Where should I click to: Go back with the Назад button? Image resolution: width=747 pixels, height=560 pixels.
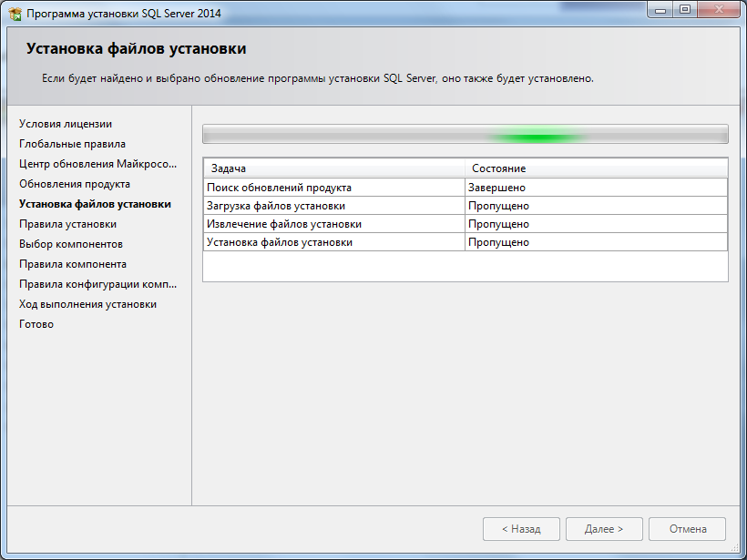coord(521,529)
